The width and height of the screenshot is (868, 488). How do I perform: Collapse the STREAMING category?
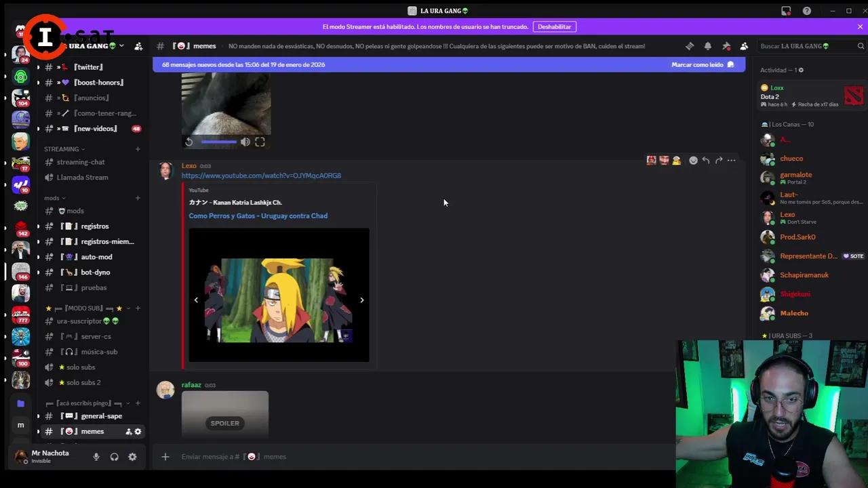64,149
